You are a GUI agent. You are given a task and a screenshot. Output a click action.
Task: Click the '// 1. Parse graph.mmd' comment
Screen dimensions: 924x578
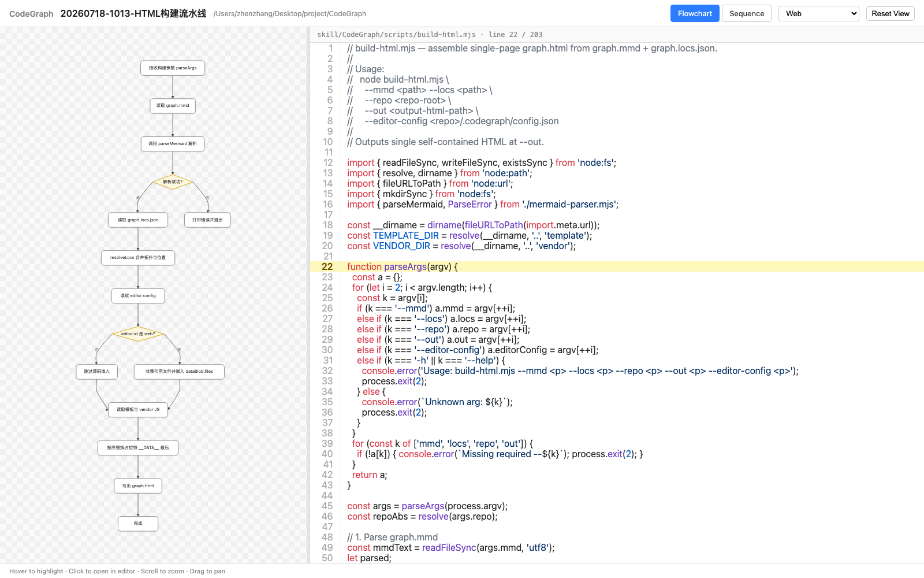[392, 537]
